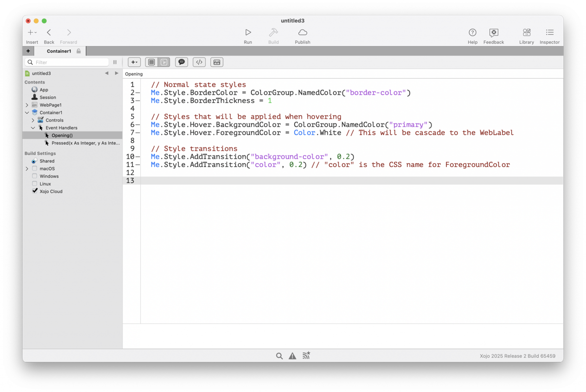Click the "// Style transitions" comment

[194, 148]
